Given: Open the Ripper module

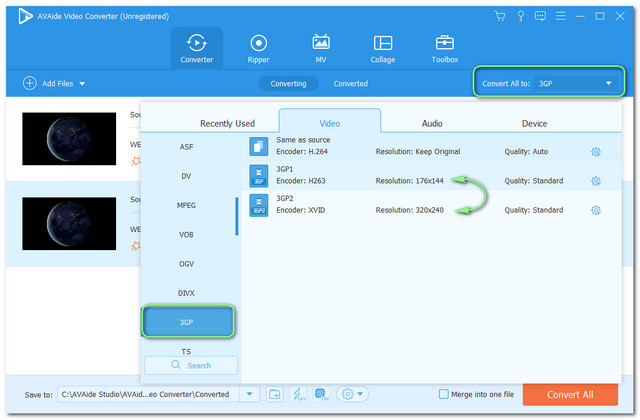Looking at the screenshot, I should [x=259, y=48].
